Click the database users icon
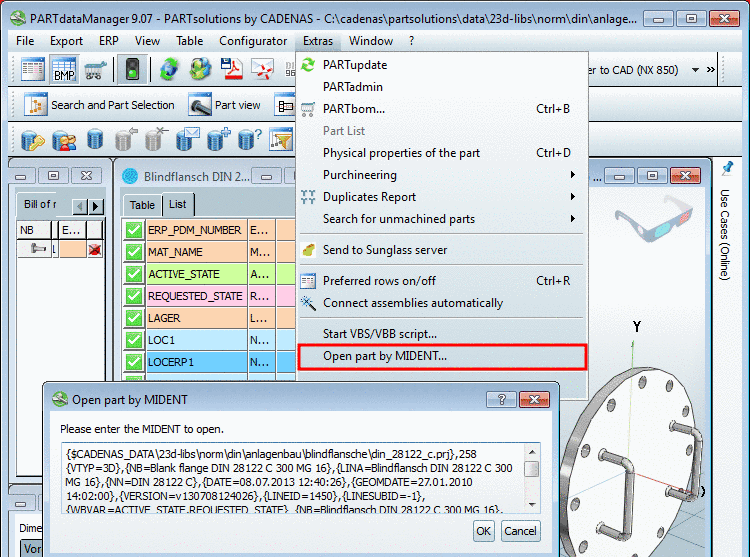The image size is (750, 557). 64,141
